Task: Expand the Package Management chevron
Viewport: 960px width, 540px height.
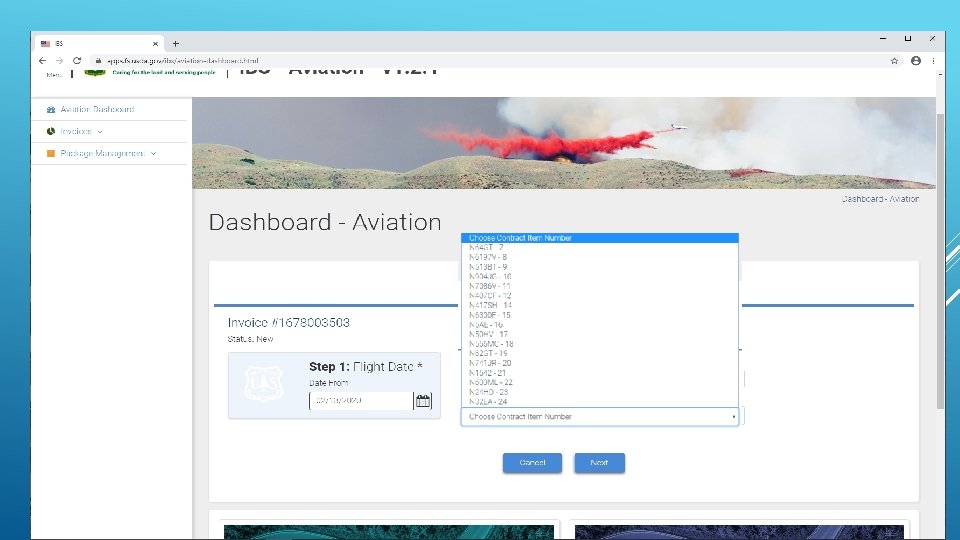Action: [x=153, y=154]
